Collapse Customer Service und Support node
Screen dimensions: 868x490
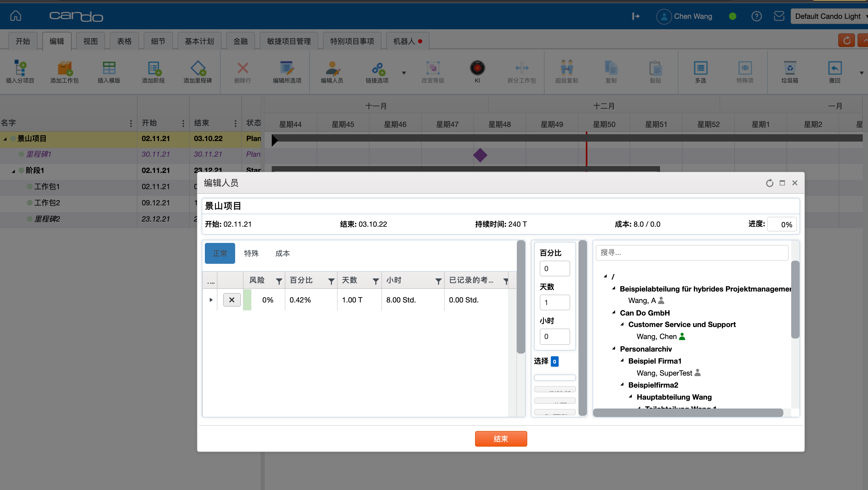tap(622, 324)
